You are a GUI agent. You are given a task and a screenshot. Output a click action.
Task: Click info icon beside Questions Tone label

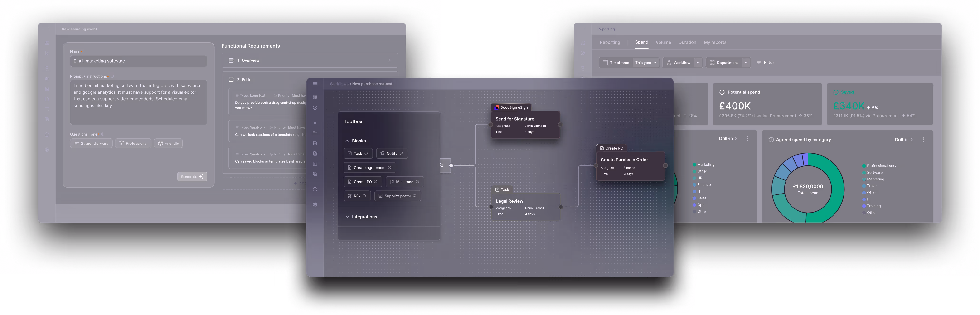(x=103, y=134)
